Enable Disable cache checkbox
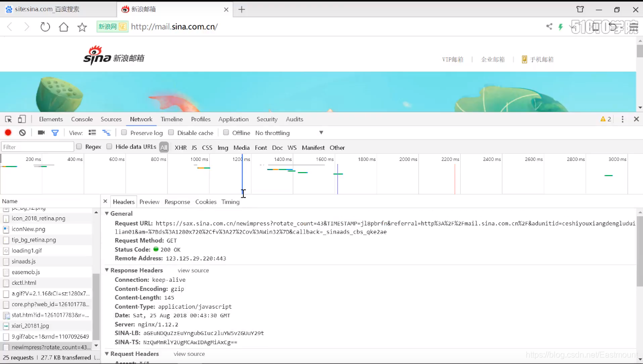 pyautogui.click(x=171, y=133)
